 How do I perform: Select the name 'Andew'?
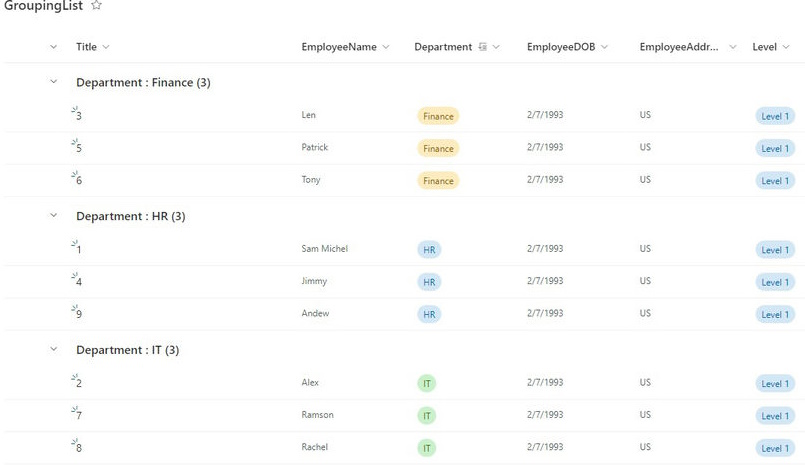315,313
